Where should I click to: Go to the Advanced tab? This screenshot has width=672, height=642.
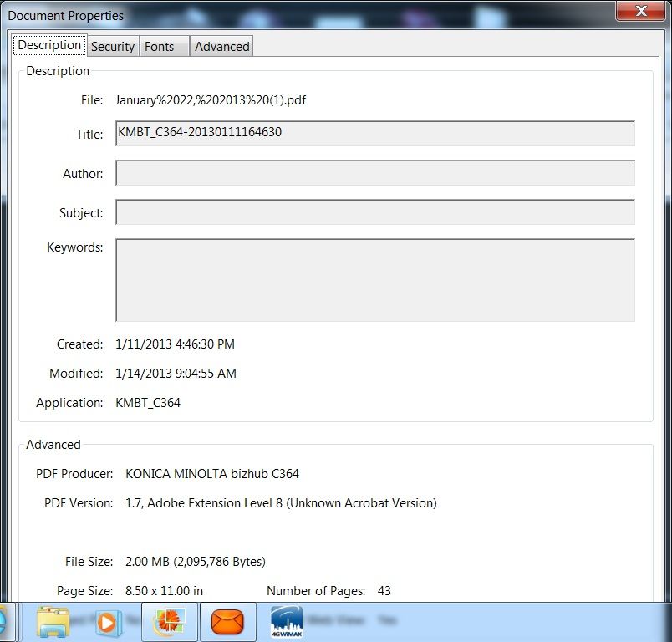coord(221,47)
